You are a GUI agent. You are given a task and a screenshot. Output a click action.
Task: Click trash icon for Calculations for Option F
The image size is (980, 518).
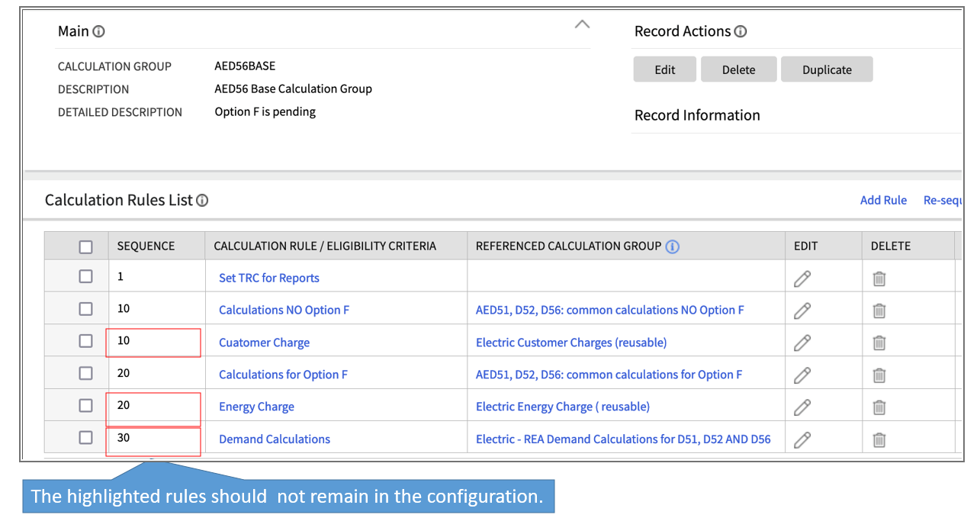tap(879, 375)
